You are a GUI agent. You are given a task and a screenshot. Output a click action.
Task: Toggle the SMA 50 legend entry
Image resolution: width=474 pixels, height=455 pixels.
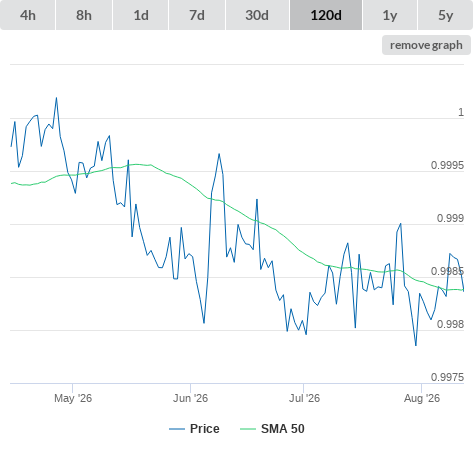click(x=272, y=429)
